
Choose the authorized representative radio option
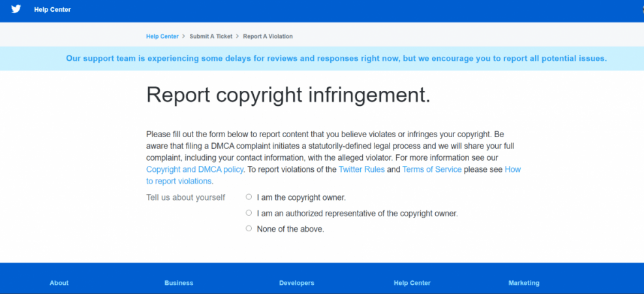click(249, 213)
